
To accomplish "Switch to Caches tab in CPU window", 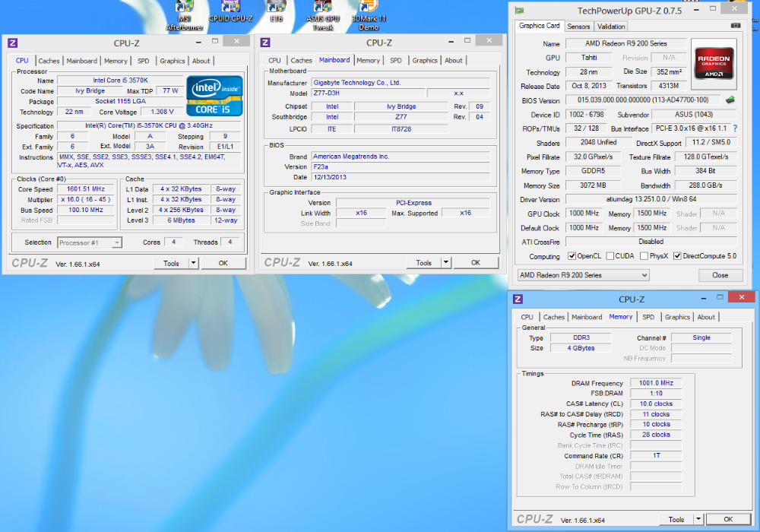I will [49, 61].
